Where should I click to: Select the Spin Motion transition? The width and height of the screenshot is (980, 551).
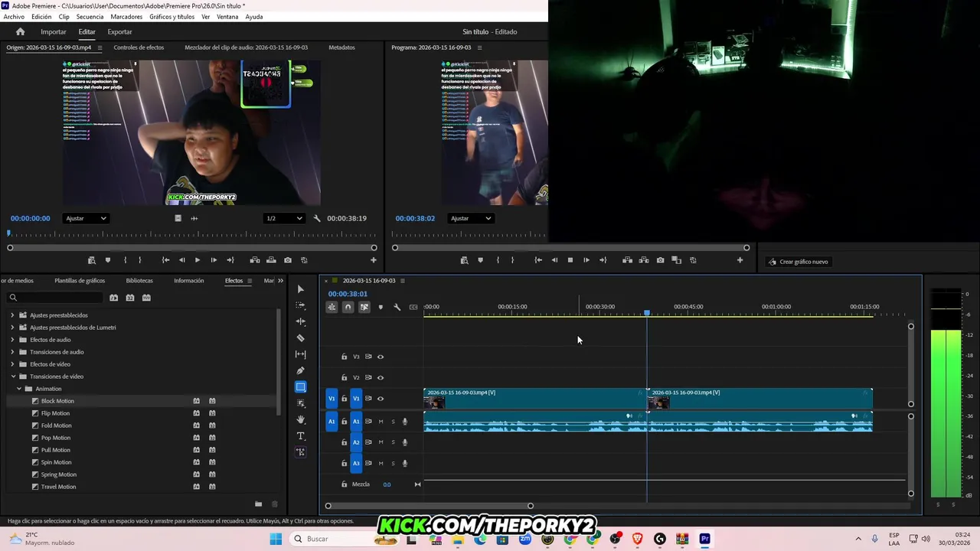pos(56,462)
